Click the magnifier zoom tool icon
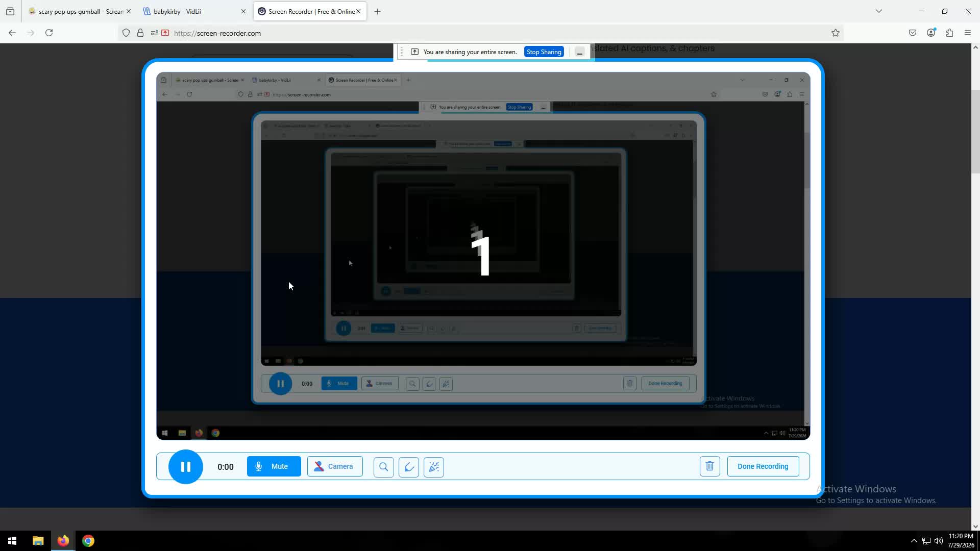The width and height of the screenshot is (980, 551). (383, 467)
